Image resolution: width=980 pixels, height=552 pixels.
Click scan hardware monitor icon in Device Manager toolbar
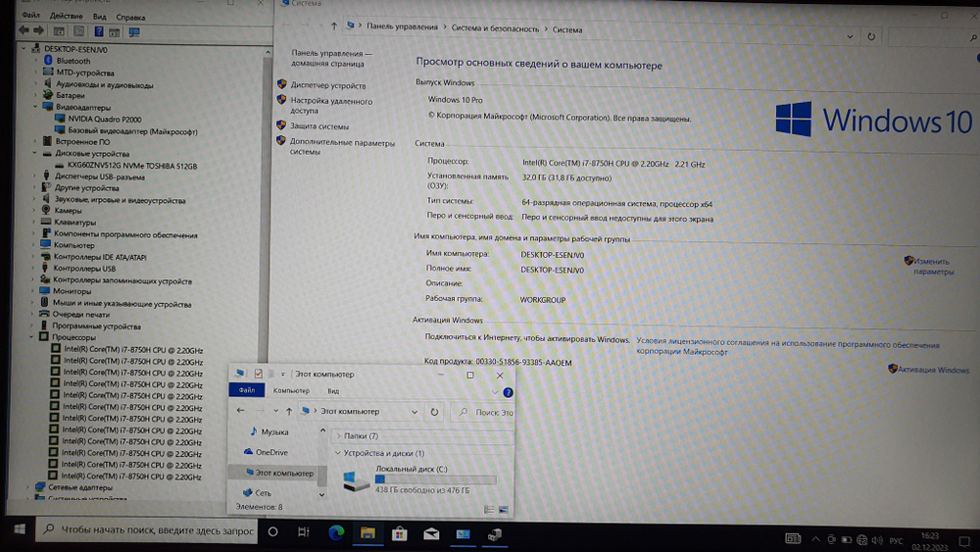(x=133, y=32)
